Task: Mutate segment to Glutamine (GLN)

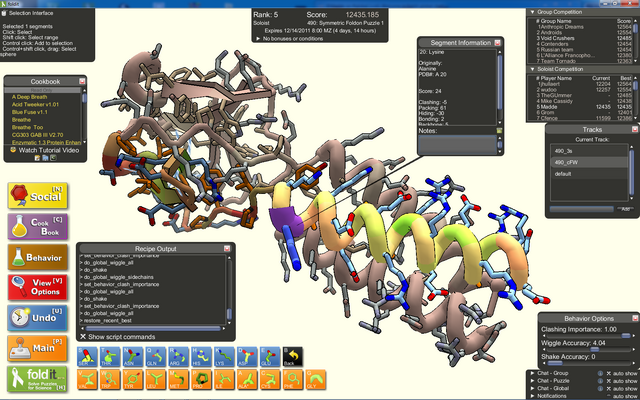Action: coord(156,357)
